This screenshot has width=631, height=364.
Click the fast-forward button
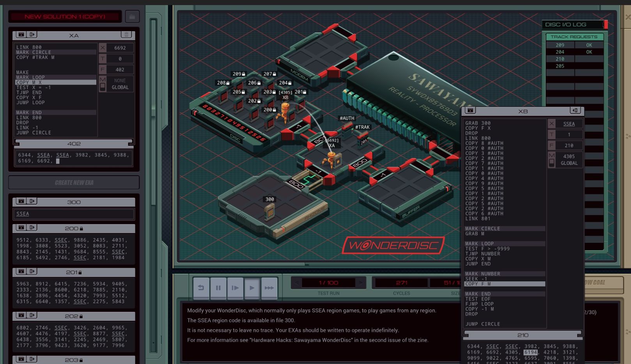click(x=269, y=288)
